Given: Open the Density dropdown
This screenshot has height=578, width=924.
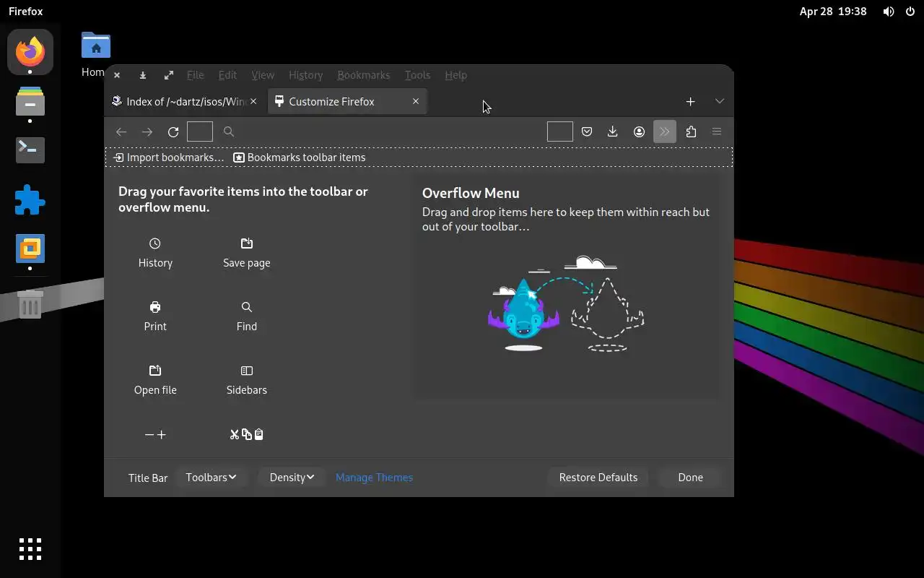Looking at the screenshot, I should (x=292, y=478).
